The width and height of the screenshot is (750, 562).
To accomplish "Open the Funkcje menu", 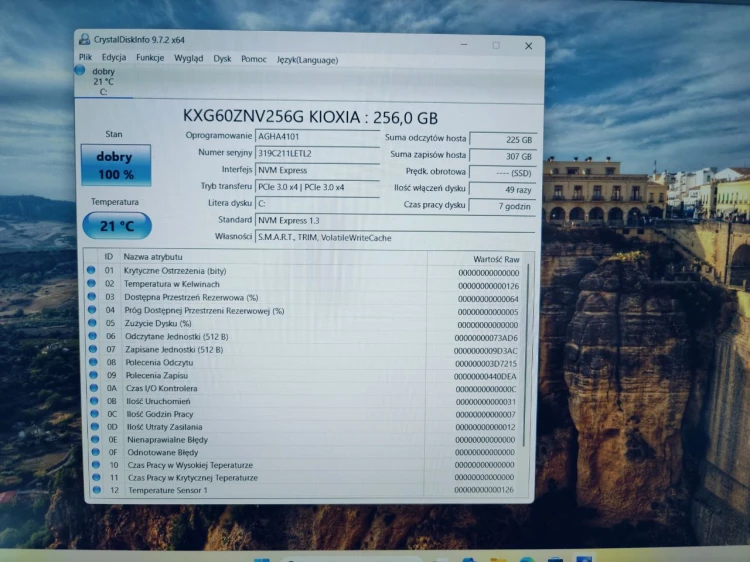I will tap(150, 58).
